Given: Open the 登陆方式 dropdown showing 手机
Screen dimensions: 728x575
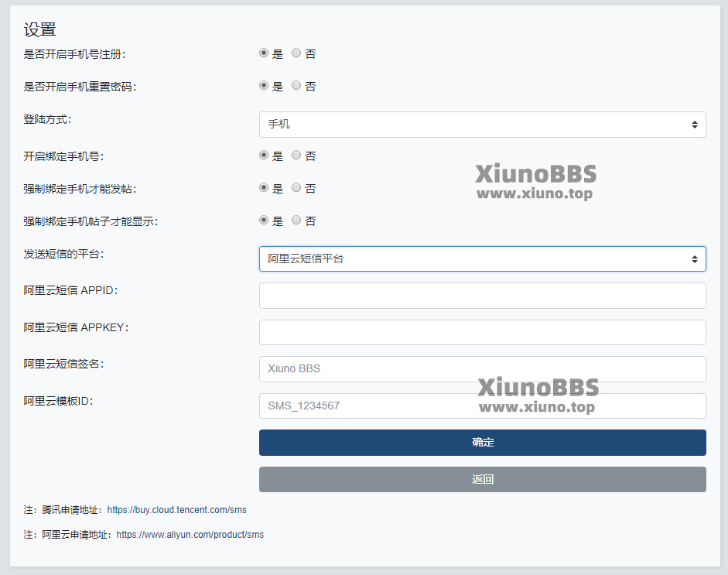Looking at the screenshot, I should pyautogui.click(x=483, y=125).
